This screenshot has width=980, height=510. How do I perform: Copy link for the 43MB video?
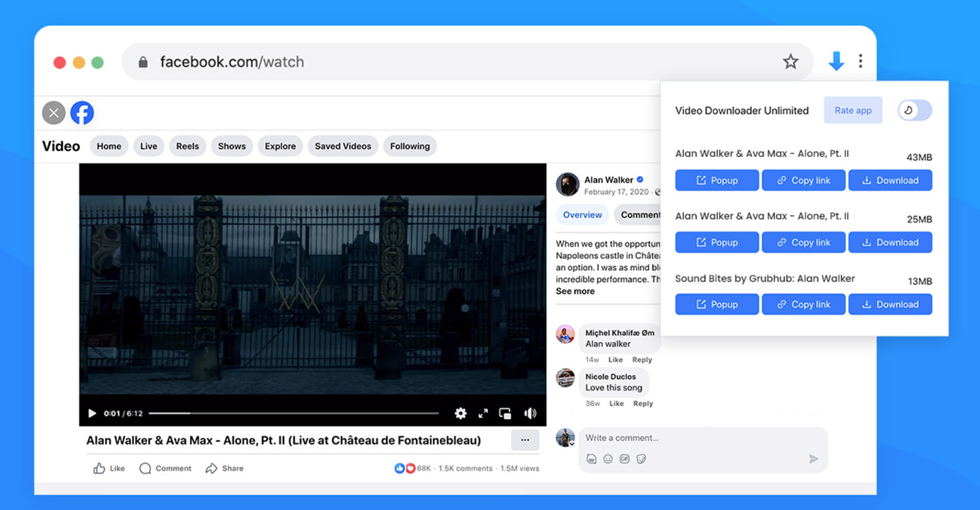coord(804,180)
